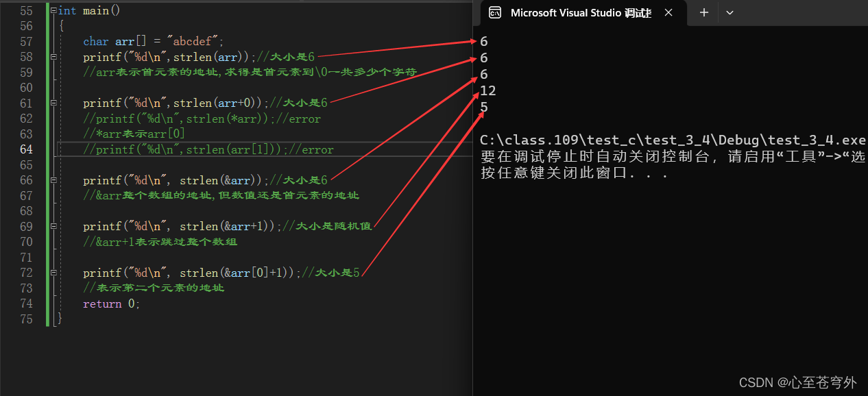The height and width of the screenshot is (396, 868).
Task: Collapse the int main() function block
Action: pos(53,11)
